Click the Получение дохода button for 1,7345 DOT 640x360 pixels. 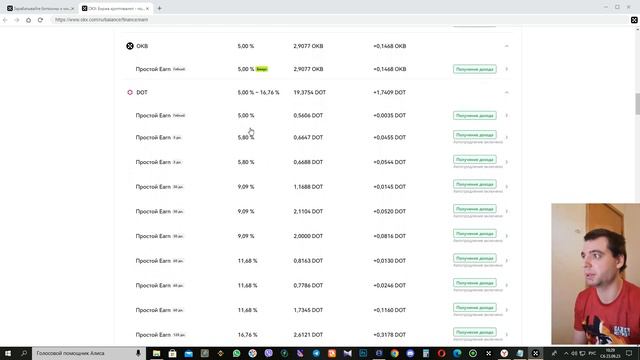[475, 307]
